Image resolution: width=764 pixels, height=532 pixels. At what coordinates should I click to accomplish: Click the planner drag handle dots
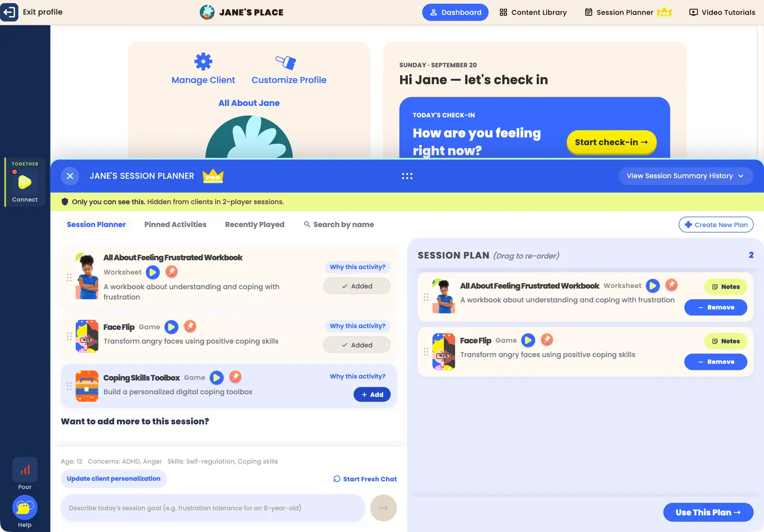click(x=407, y=176)
